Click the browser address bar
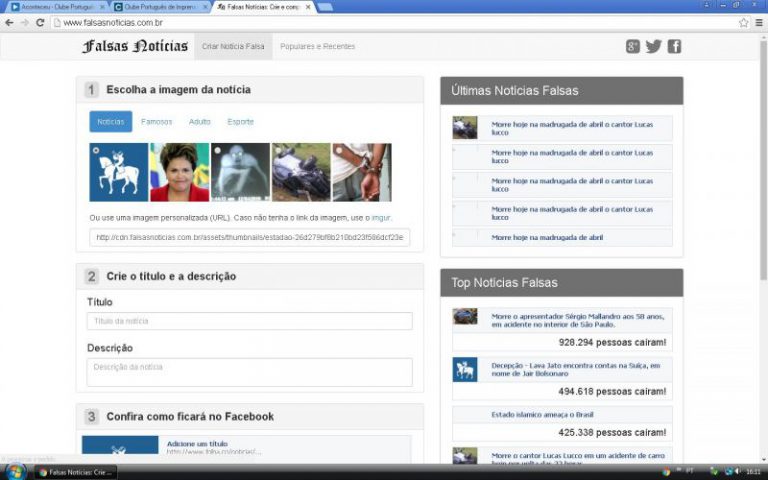Image resolution: width=768 pixels, height=480 pixels. click(394, 23)
